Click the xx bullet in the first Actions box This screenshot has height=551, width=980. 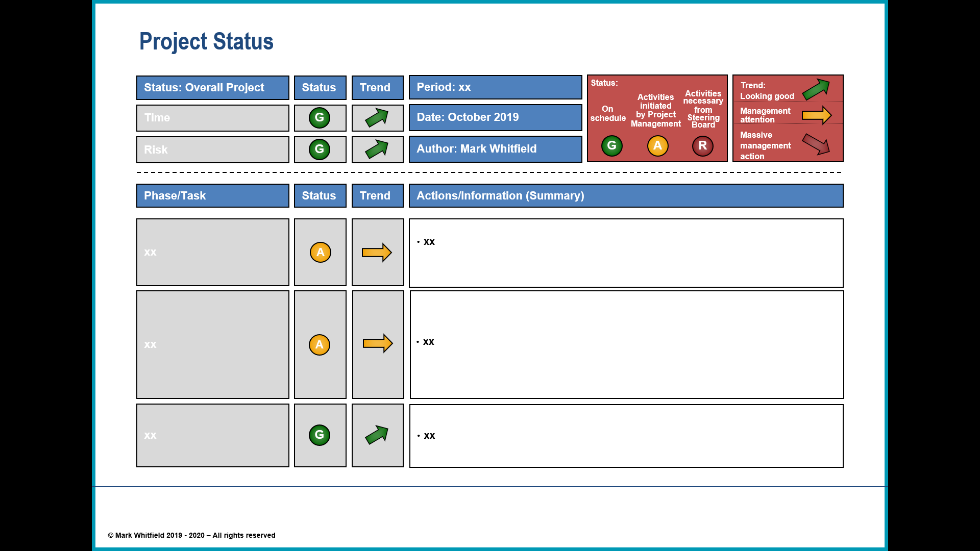pyautogui.click(x=429, y=242)
